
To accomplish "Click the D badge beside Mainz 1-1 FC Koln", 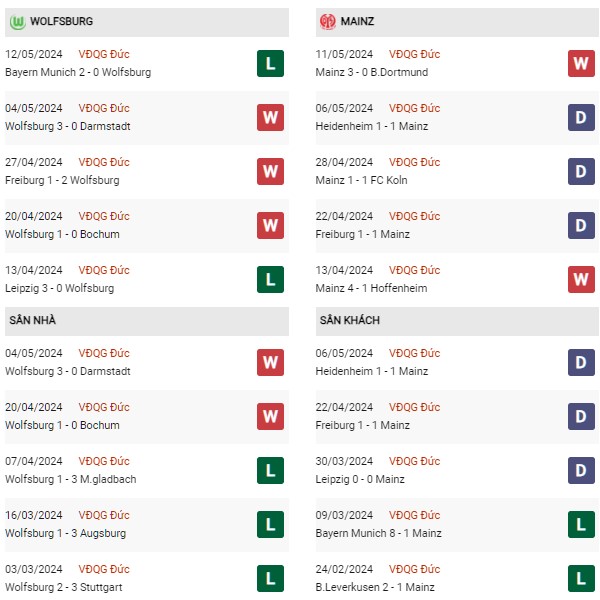I will [x=581, y=171].
